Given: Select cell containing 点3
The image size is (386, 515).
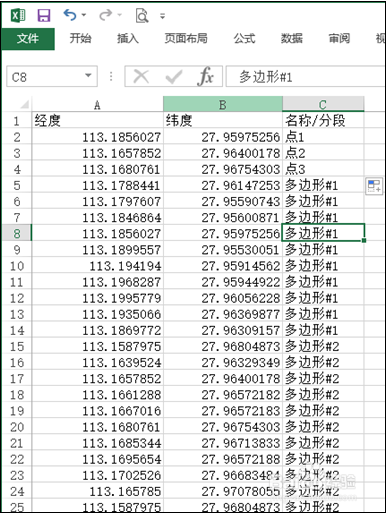Looking at the screenshot, I should tap(323, 169).
